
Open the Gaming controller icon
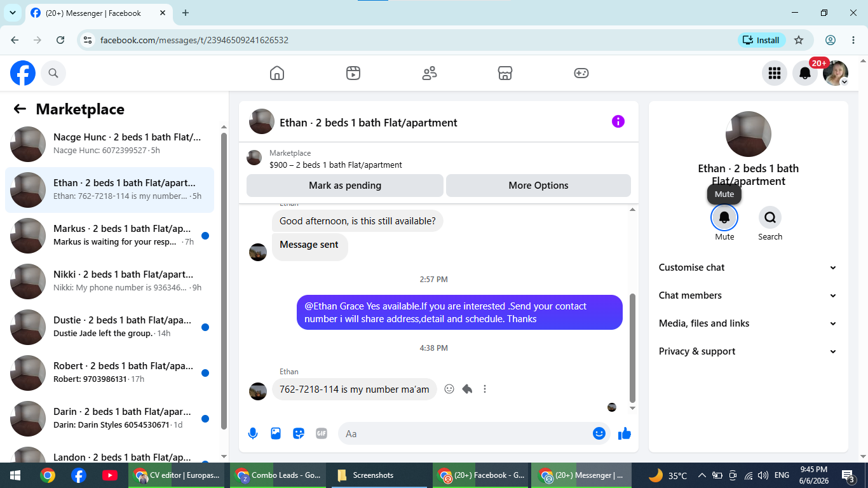coord(581,73)
